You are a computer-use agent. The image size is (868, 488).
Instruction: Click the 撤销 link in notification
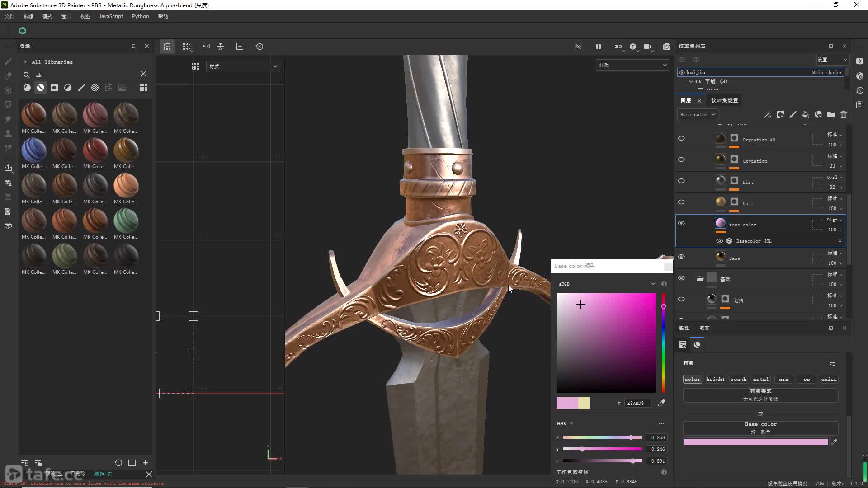103,474
